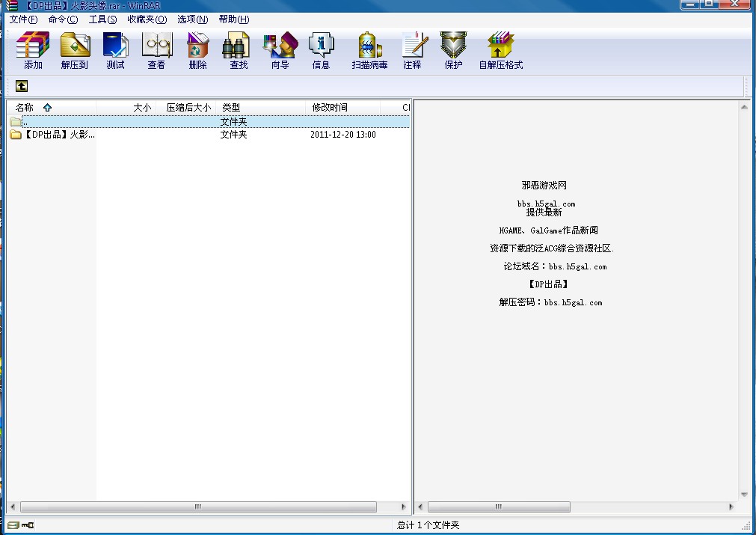This screenshot has width=756, height=535.
Task: Click the 删除 (Delete) toolbar icon
Action: 197,50
